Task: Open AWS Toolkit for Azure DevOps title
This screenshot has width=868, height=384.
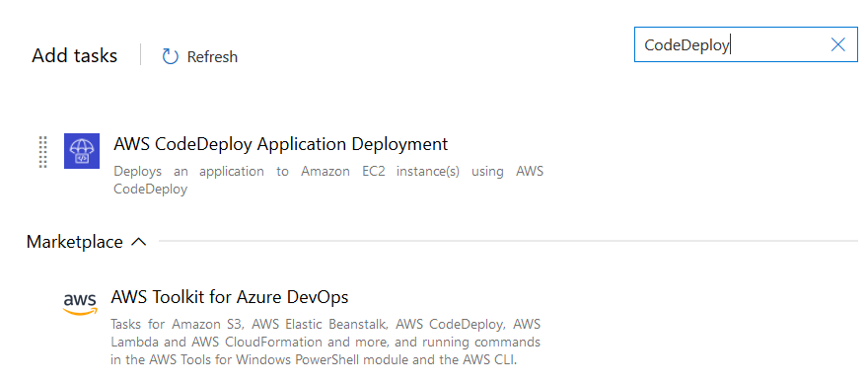Action: [230, 297]
